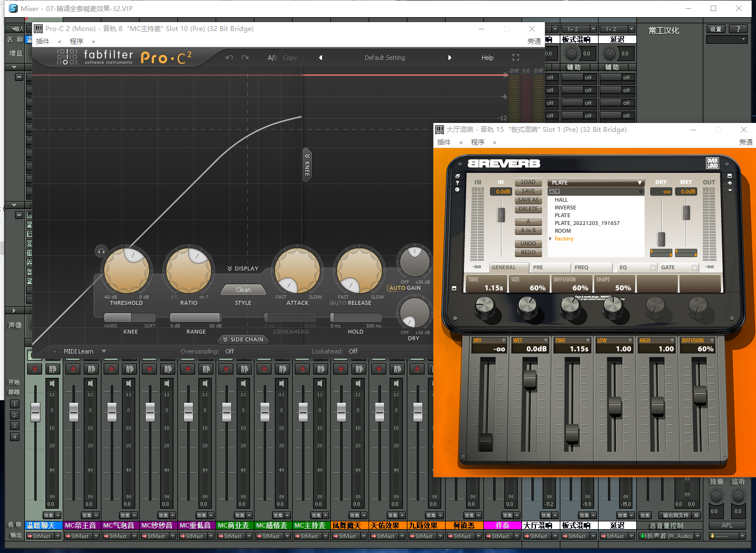
Task: Click the Pro-C 2 redo arrow icon
Action: point(245,58)
